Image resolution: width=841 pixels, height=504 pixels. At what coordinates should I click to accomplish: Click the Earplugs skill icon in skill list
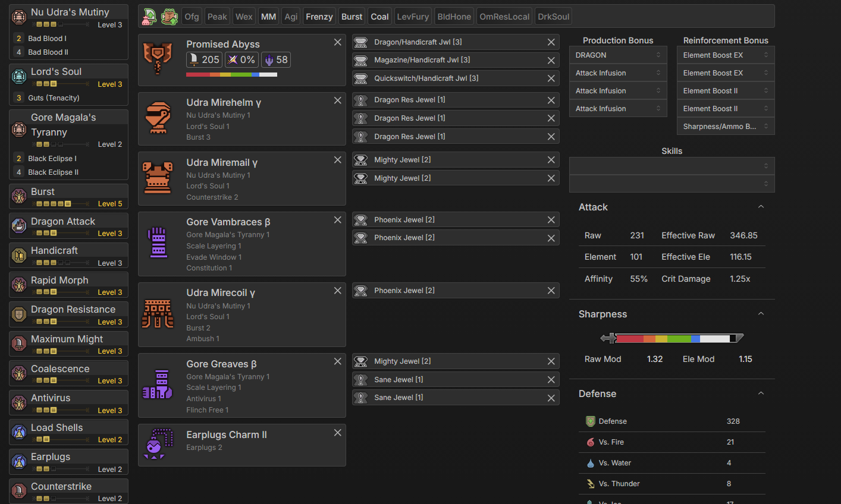point(19,462)
